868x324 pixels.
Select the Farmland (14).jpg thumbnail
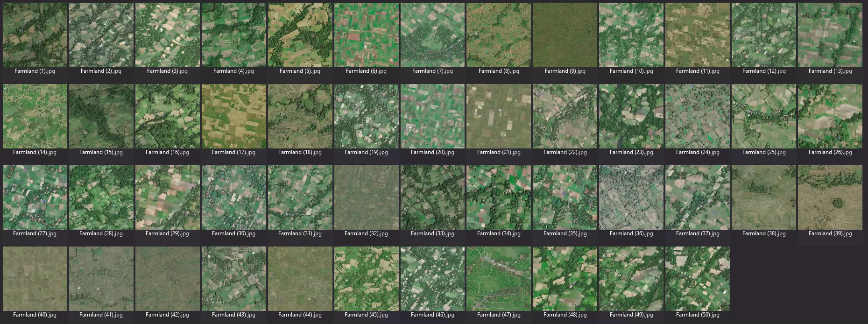tap(35, 116)
